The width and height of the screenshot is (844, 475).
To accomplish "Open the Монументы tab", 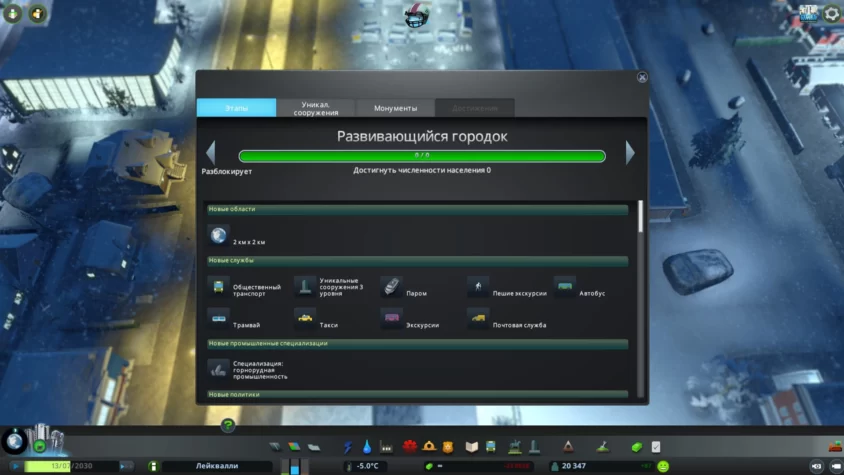I will [x=395, y=108].
